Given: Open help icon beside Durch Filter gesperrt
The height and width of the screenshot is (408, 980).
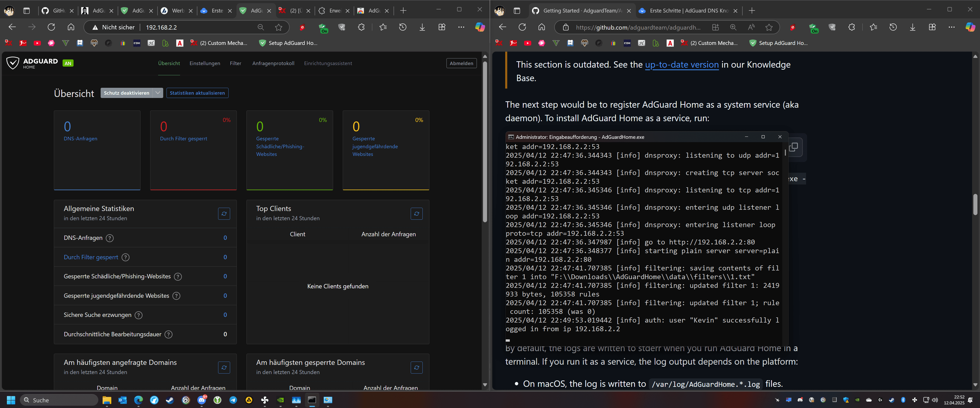Looking at the screenshot, I should click(x=126, y=257).
